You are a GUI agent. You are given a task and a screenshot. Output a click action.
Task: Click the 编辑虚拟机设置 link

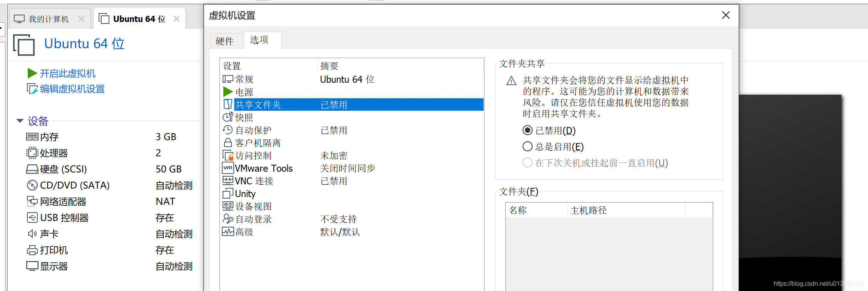click(72, 89)
